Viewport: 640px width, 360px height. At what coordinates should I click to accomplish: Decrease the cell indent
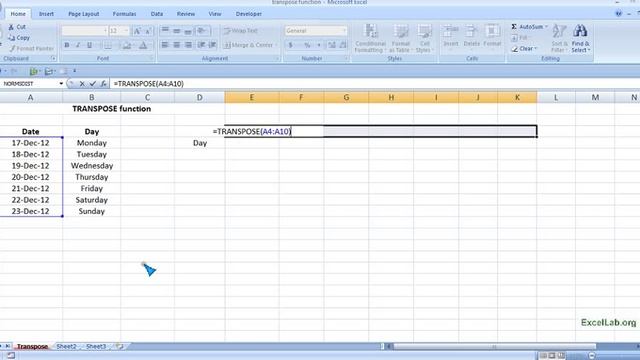click(201, 45)
